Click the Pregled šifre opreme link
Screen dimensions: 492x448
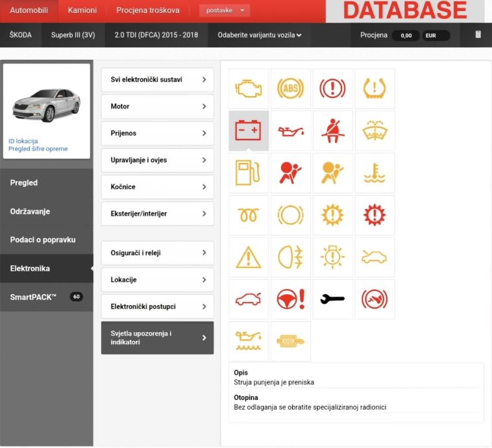(38, 149)
